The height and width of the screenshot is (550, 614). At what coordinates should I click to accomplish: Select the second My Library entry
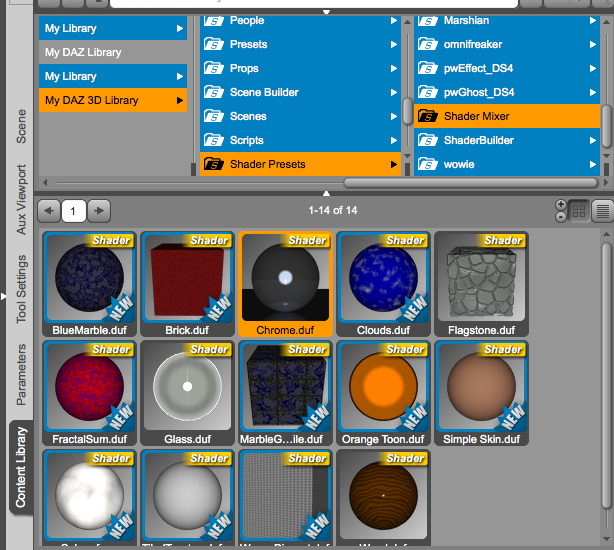tap(113, 76)
